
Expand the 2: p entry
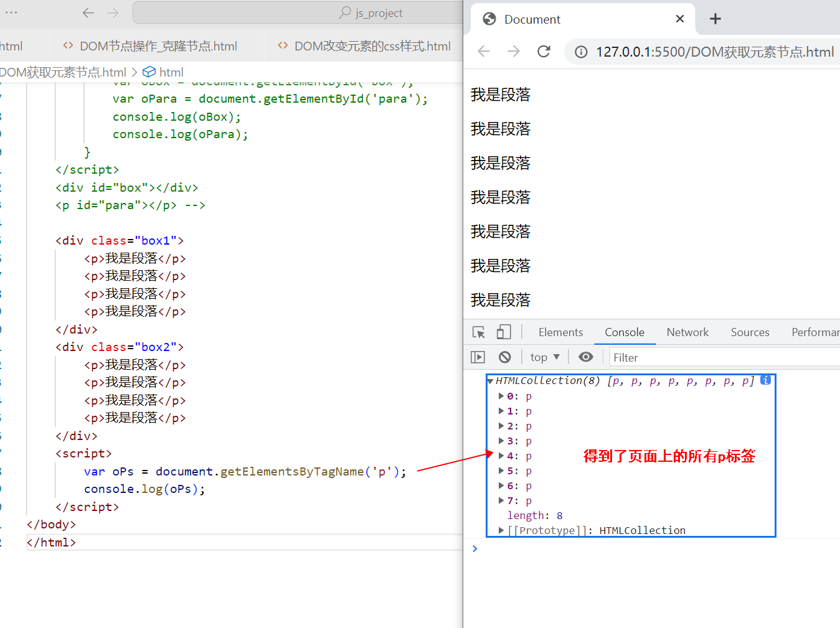(x=501, y=426)
